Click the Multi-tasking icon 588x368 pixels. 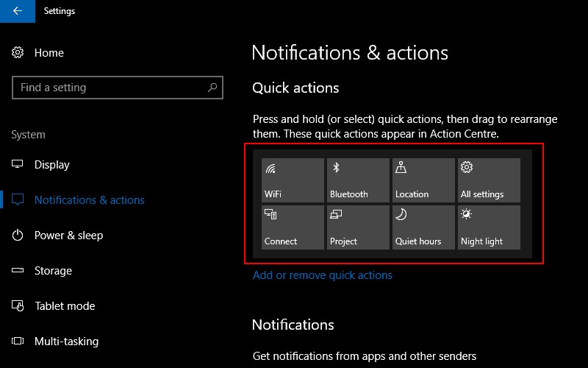18,341
